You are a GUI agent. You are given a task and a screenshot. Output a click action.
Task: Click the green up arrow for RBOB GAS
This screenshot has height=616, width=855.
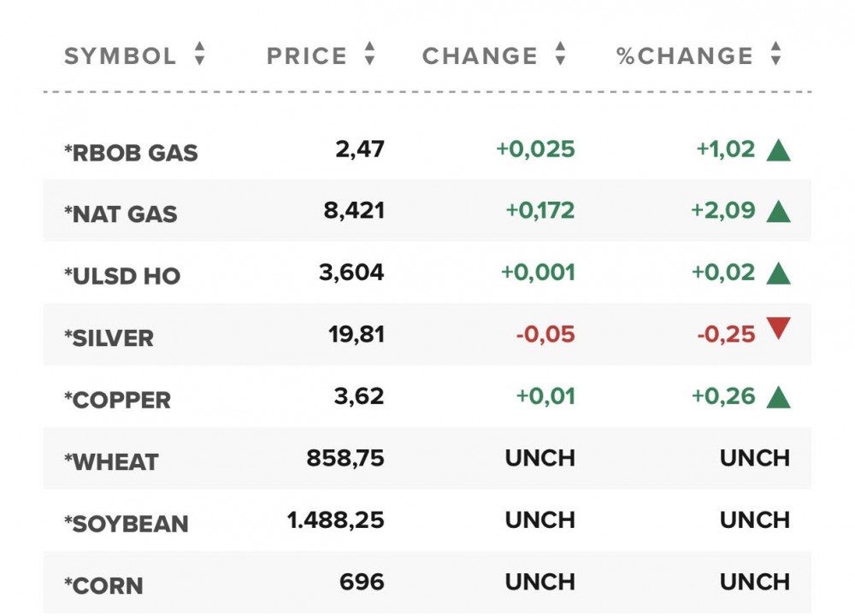(778, 151)
